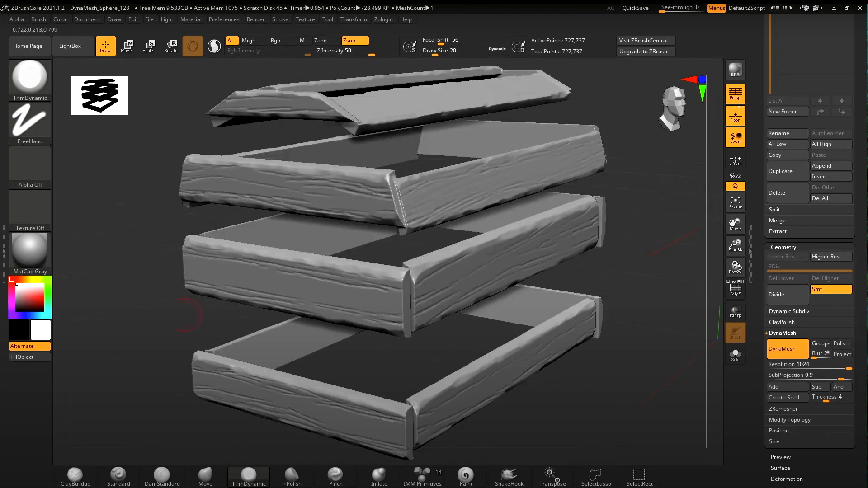Click the Frame view icon
The width and height of the screenshot is (868, 488).
point(735,202)
